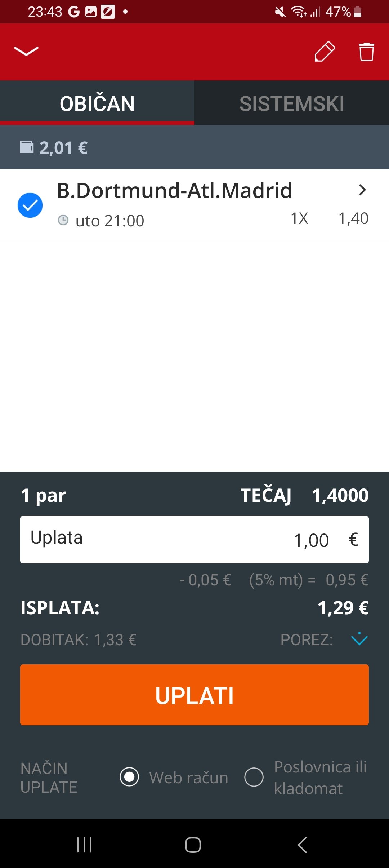This screenshot has width=389, height=868.
Task: Go back using the Android back arrow
Action: 302,845
